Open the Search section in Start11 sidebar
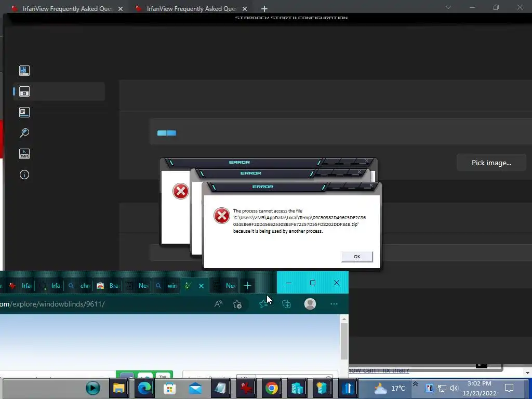The image size is (532, 399). coord(24,132)
